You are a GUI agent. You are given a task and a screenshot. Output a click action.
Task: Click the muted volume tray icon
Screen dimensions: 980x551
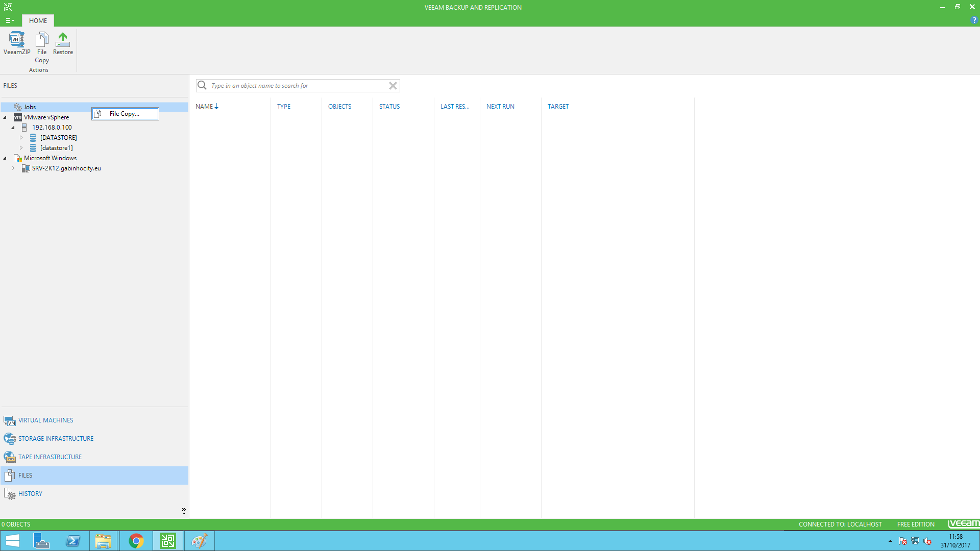[927, 541]
